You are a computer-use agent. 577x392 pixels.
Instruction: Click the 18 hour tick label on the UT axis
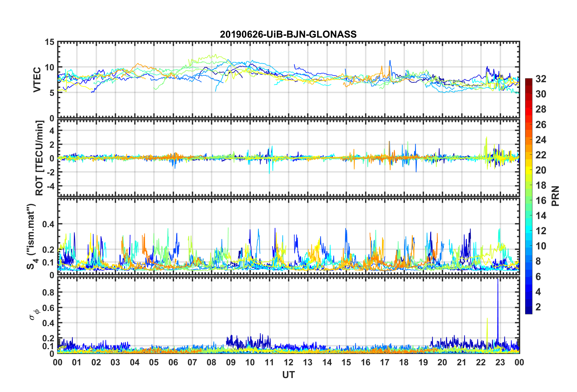tap(404, 362)
